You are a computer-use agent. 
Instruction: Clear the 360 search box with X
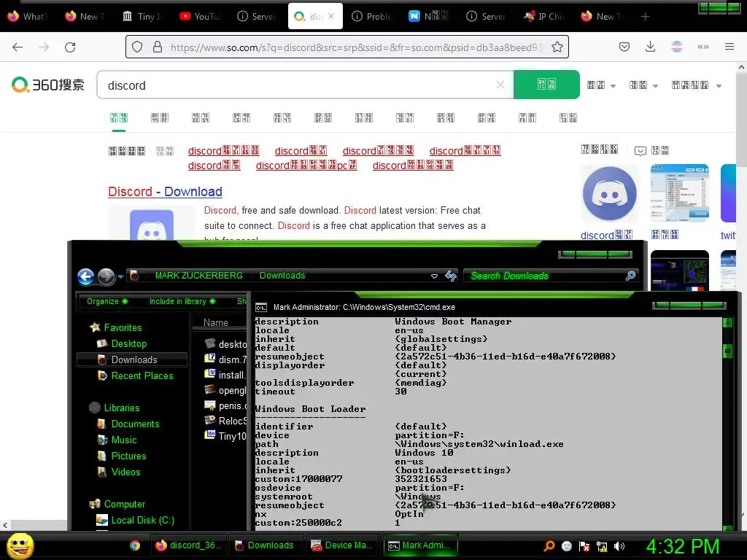tap(500, 85)
